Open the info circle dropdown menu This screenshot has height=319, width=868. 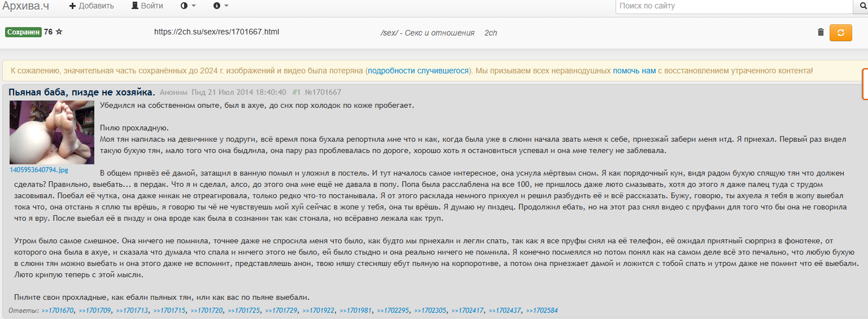(221, 6)
